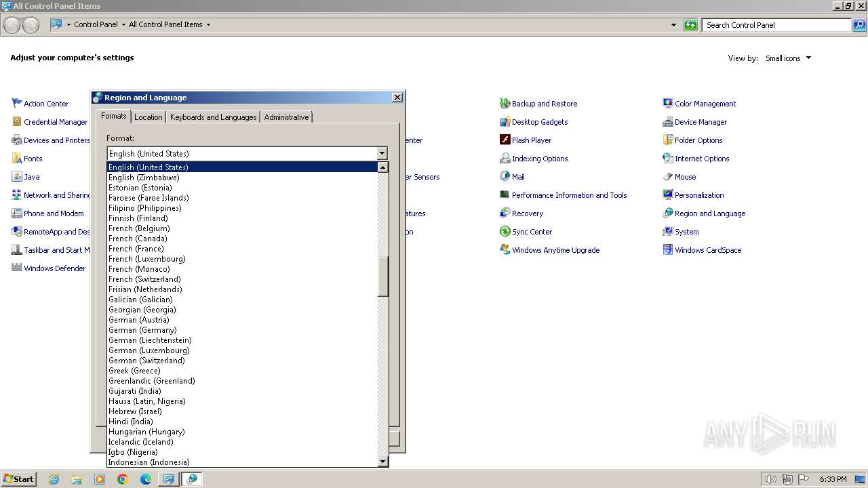Switch to Keyboards and Languages tab
This screenshot has width=868, height=488.
click(x=213, y=117)
